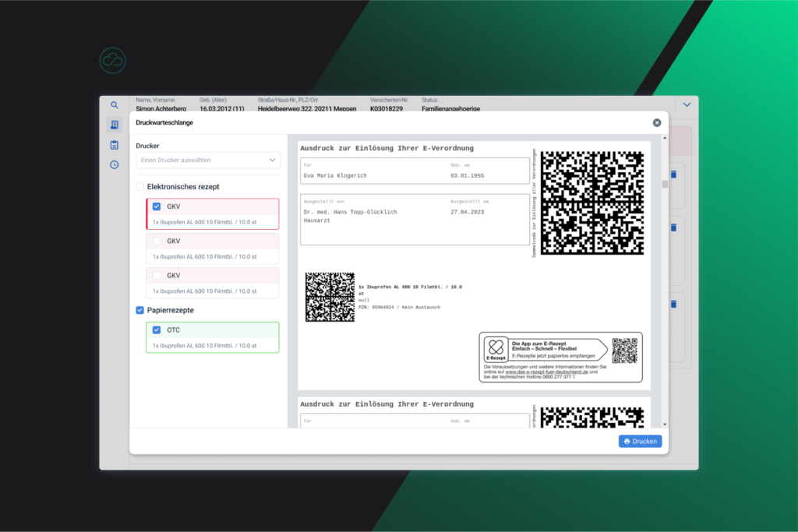Toggle the 'Elektronisches rezept' checkbox
Viewport: 798px width, 532px height.
tap(140, 187)
